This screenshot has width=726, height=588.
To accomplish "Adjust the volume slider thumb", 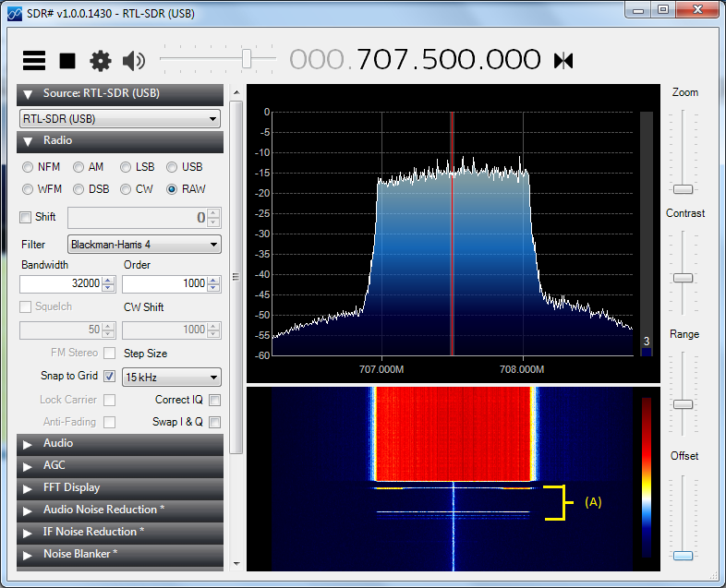I will [x=247, y=59].
